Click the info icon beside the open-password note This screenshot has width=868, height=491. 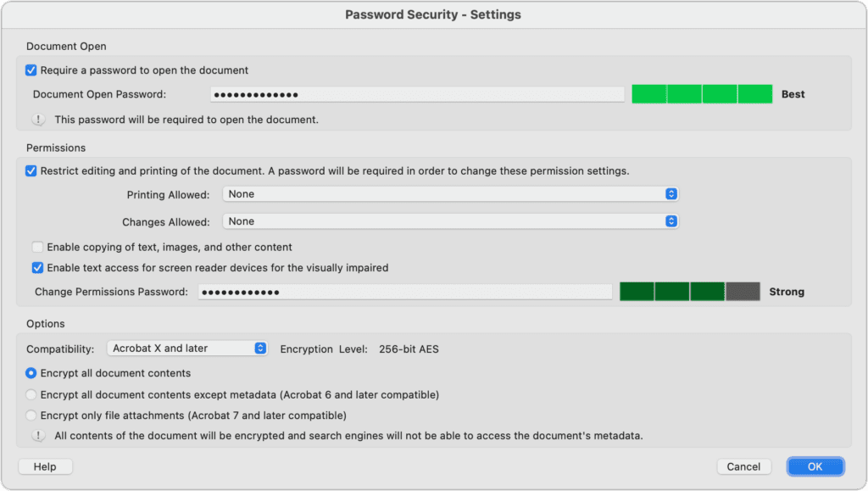pyautogui.click(x=38, y=120)
